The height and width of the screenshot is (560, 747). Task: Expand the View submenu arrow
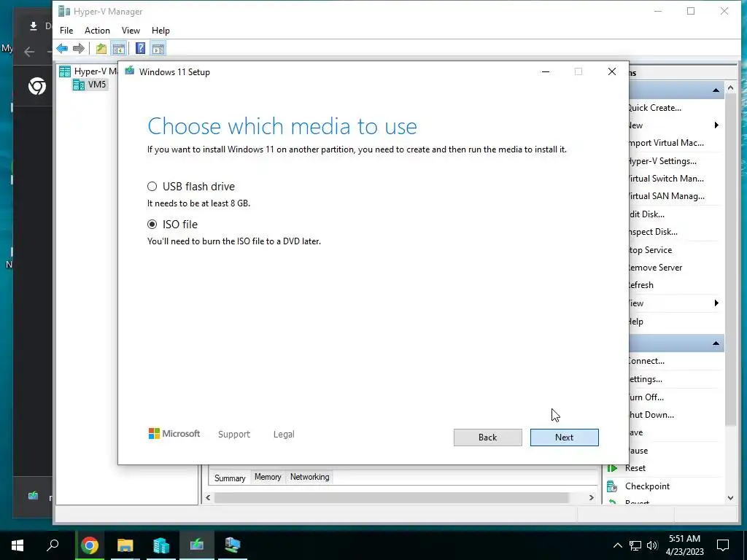click(x=716, y=303)
